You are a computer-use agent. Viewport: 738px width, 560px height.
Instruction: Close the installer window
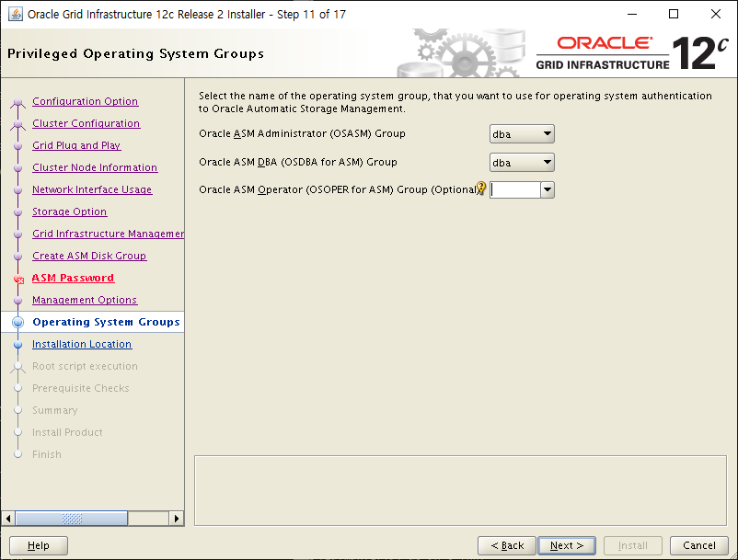715,14
